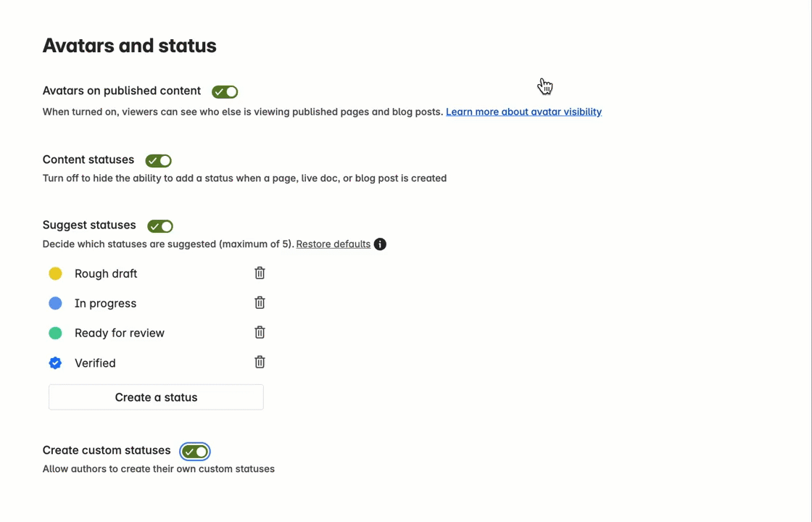Screen dimensions: 812x522
Task: Click the trash icon next to Verified
Action: click(260, 362)
